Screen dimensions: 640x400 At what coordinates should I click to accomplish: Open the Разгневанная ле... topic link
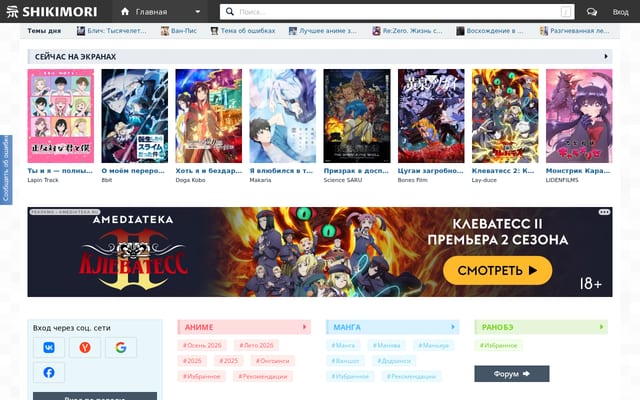[580, 31]
